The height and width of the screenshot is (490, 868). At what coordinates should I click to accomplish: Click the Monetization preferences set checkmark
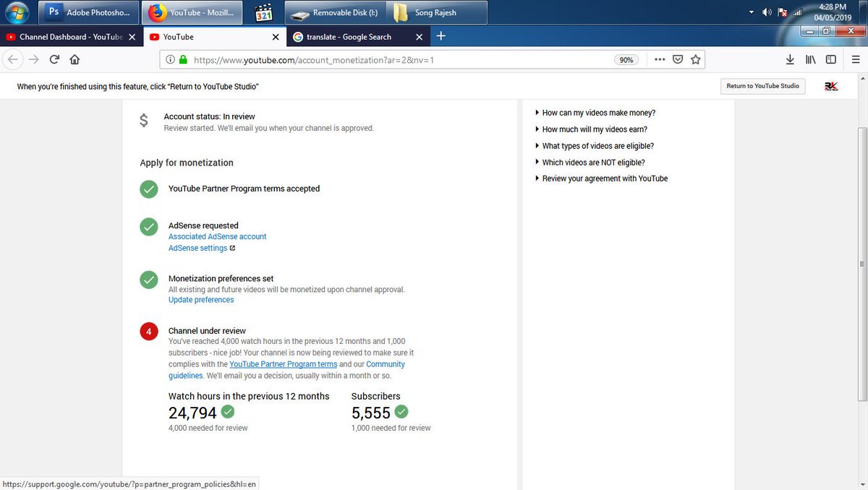point(149,280)
